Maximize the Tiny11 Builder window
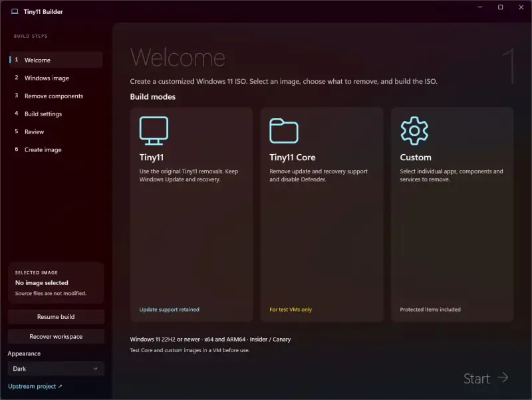 pyautogui.click(x=501, y=7)
